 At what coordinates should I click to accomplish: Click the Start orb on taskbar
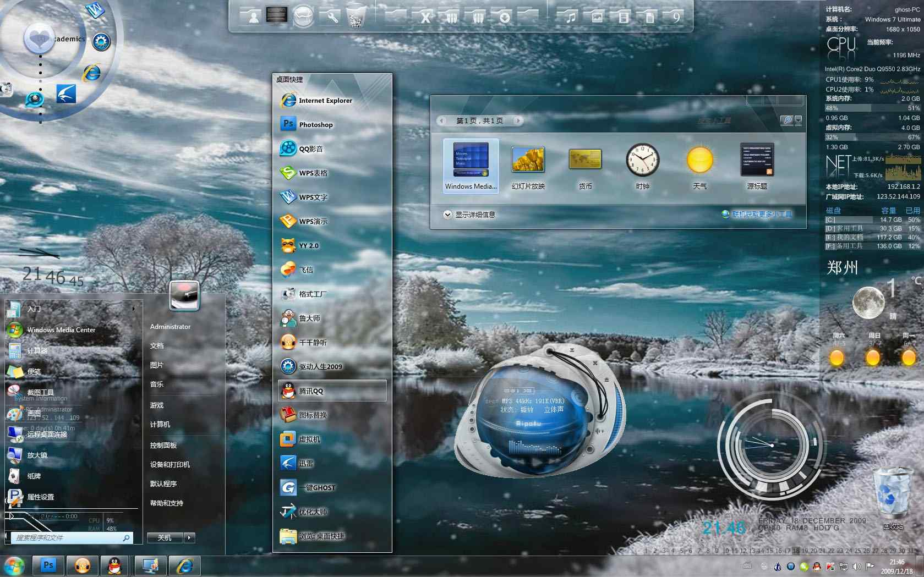(14, 565)
